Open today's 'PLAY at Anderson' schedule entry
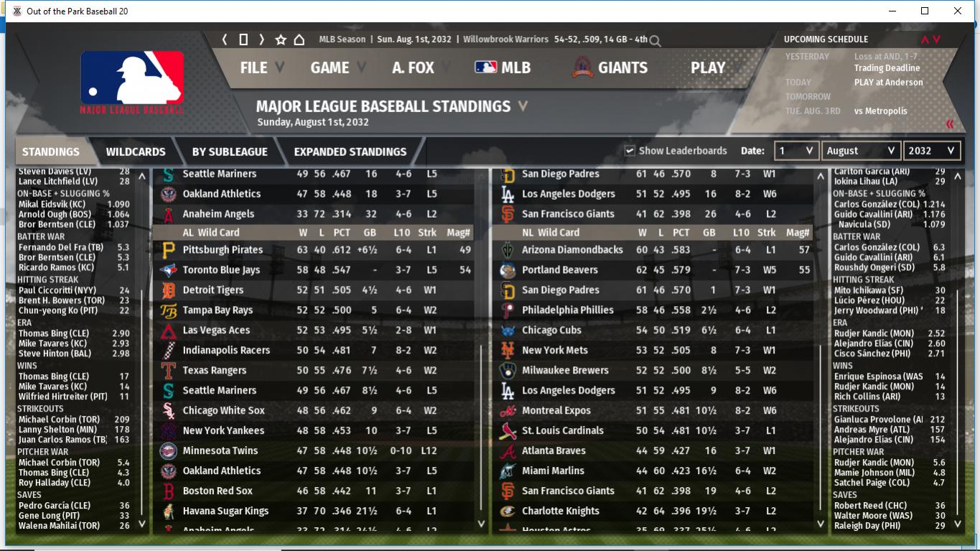Viewport: 980px width, 551px height. (x=888, y=83)
